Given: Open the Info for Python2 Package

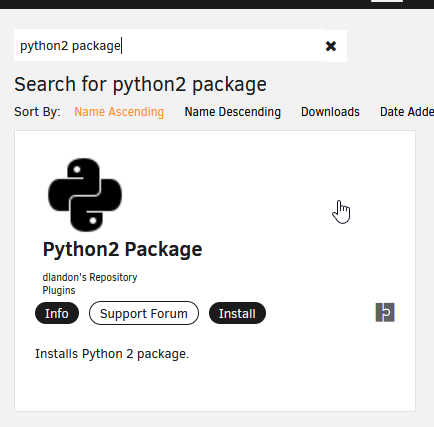Looking at the screenshot, I should (57, 313).
